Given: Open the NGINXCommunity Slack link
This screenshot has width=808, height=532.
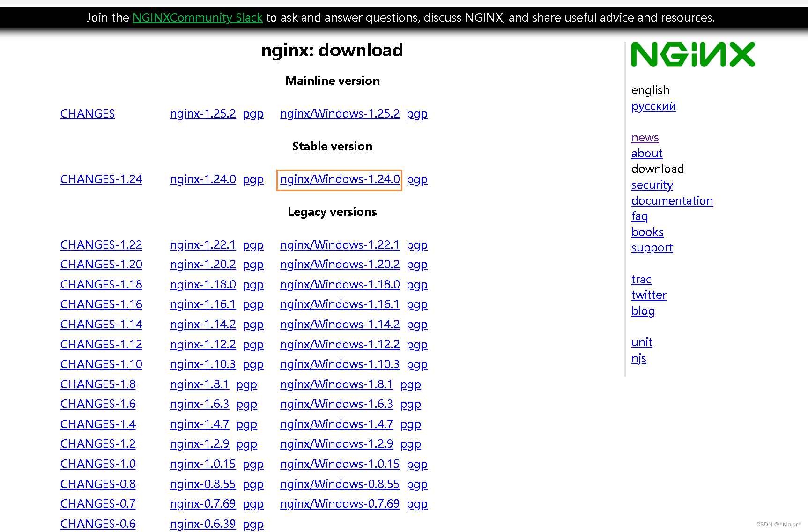Looking at the screenshot, I should 198,18.
